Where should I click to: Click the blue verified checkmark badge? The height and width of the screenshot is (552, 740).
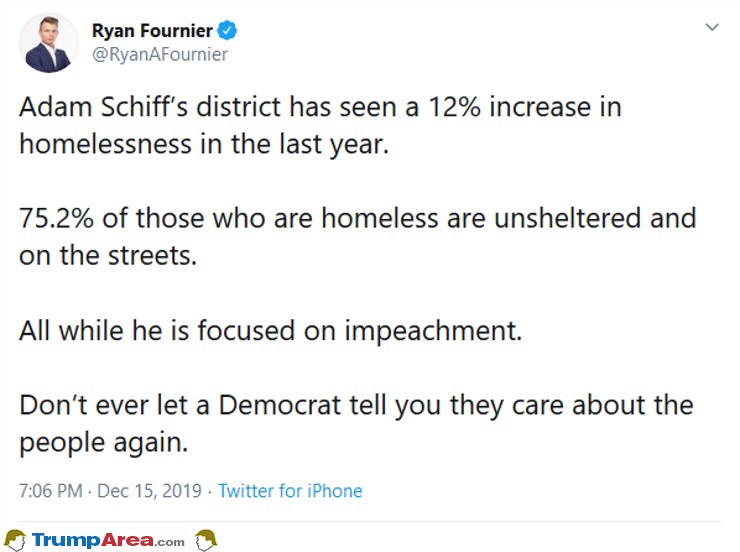227,31
